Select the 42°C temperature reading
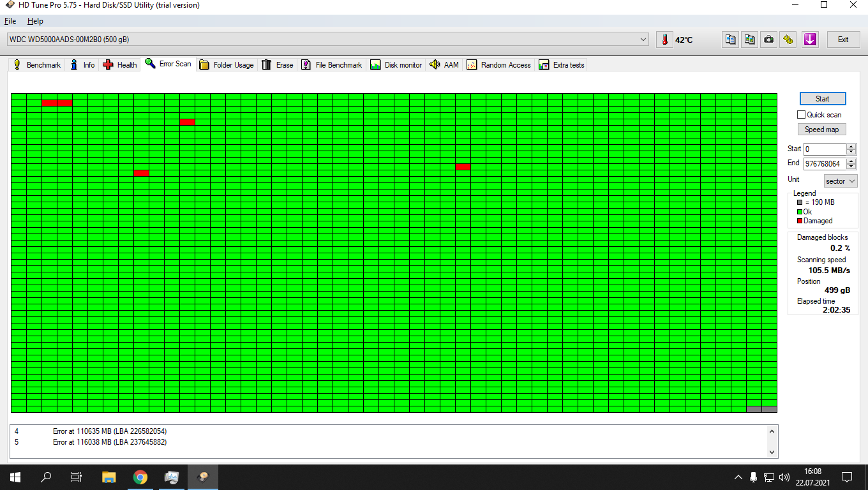 tap(684, 40)
